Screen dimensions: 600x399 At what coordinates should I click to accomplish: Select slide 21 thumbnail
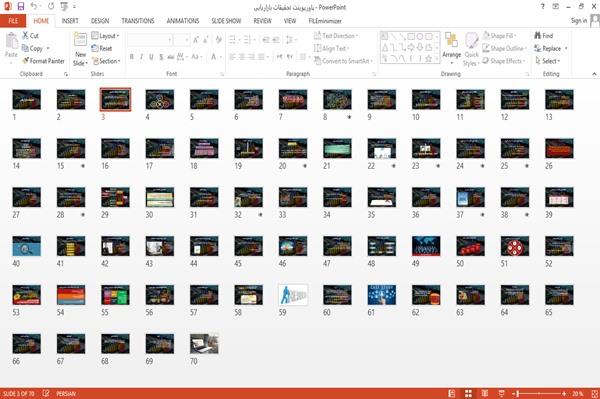[337, 148]
